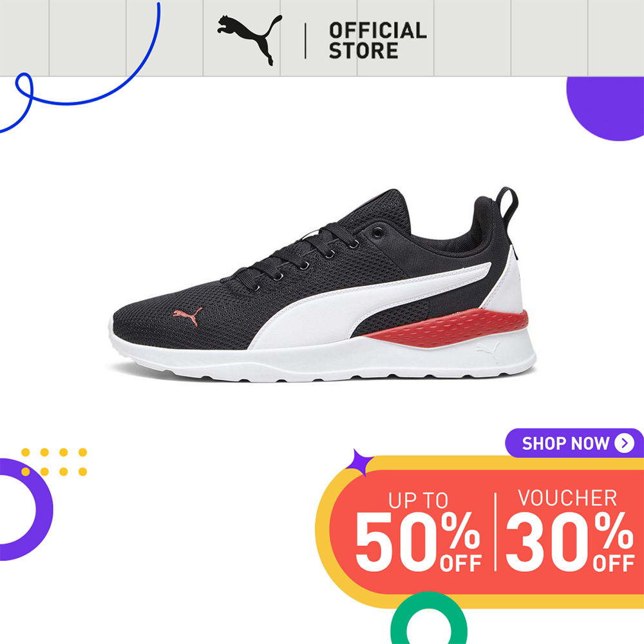Click the Shop Now button
The width and height of the screenshot is (644, 644).
pyautogui.click(x=574, y=443)
